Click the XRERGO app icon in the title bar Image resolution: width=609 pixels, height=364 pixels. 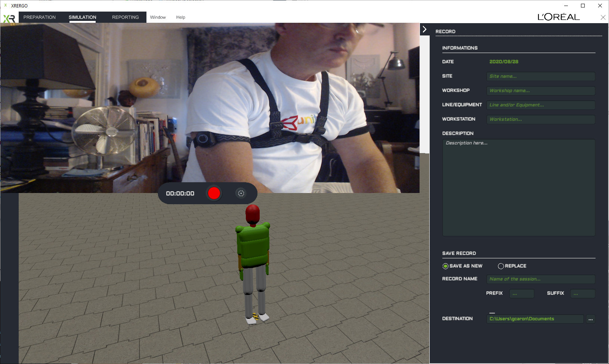4,6
